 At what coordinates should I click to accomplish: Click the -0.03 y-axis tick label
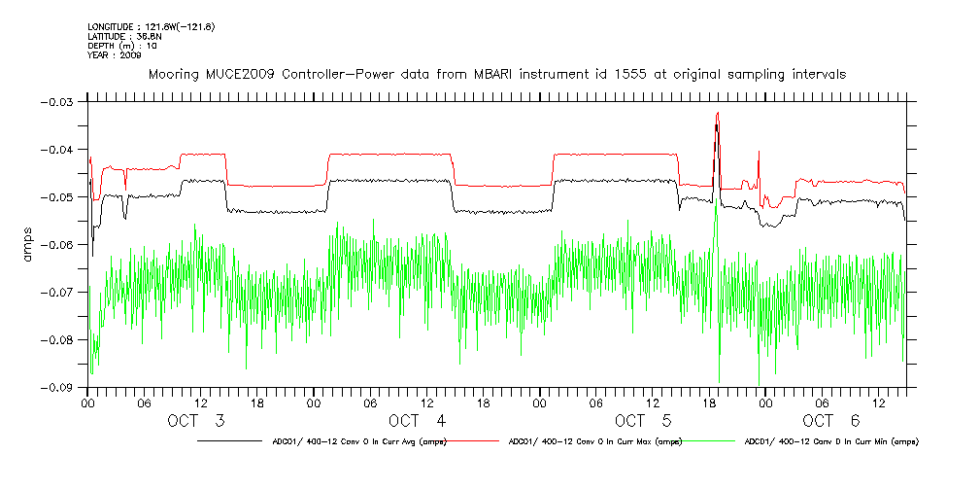64,102
